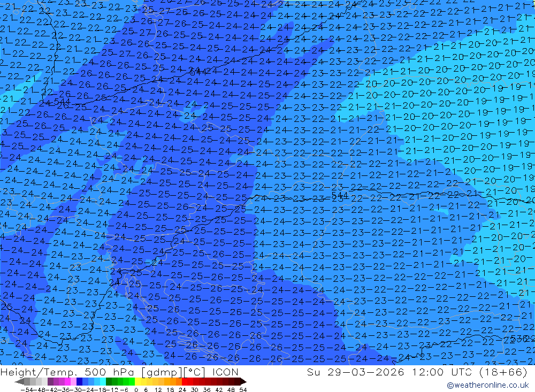Click the [gdmp] unit label in title
The image size is (535, 392).
tap(162, 372)
